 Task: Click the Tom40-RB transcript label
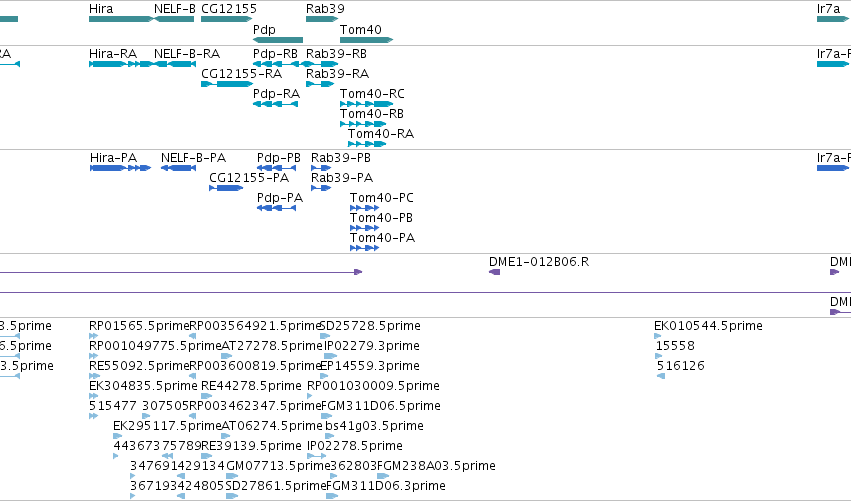click(372, 114)
